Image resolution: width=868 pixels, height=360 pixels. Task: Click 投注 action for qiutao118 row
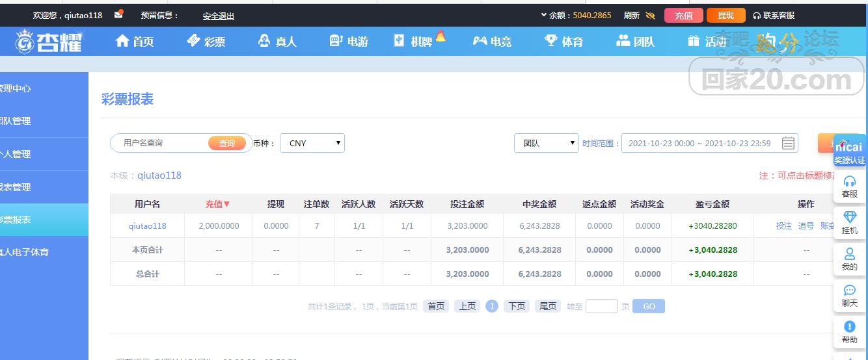click(784, 226)
